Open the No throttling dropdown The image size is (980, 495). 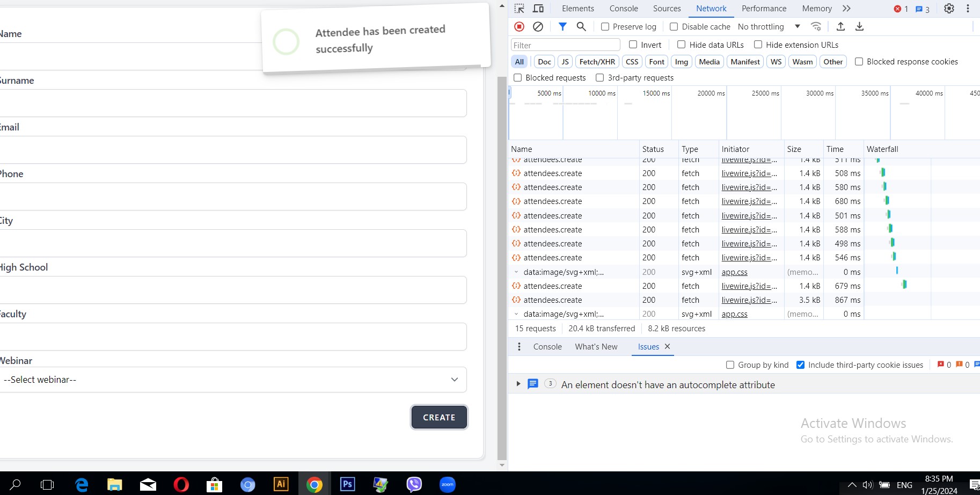[x=769, y=27]
